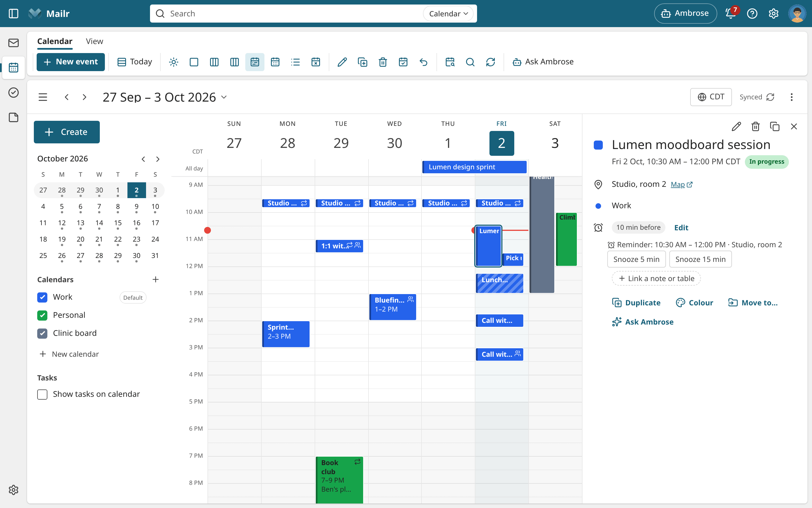The height and width of the screenshot is (508, 812).
Task: Open the Calendar search scope dropdown
Action: (x=448, y=14)
